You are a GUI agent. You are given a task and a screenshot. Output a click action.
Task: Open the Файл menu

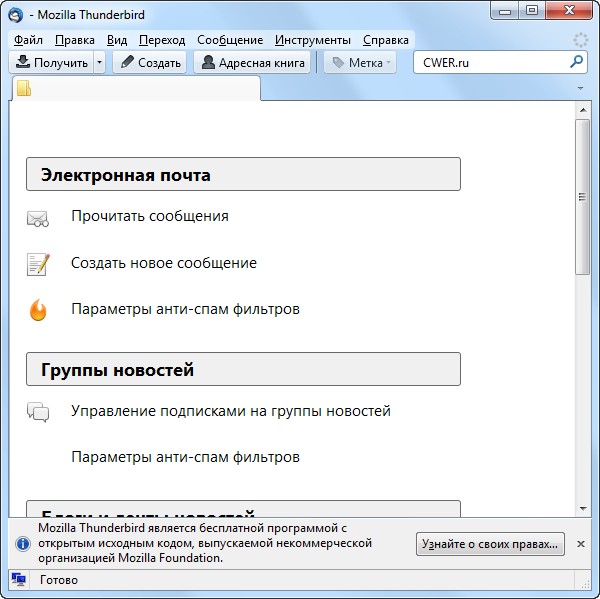pos(29,40)
